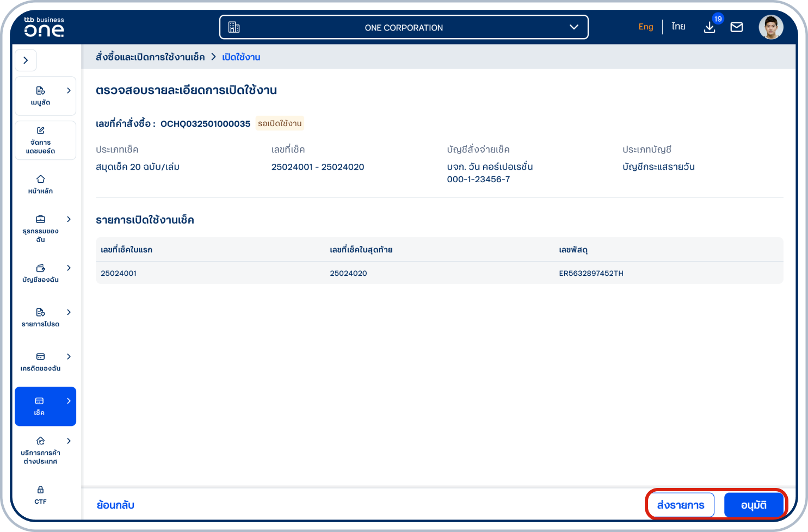Expand the sidebar with the arrow button
The image size is (808, 532).
click(x=26, y=60)
